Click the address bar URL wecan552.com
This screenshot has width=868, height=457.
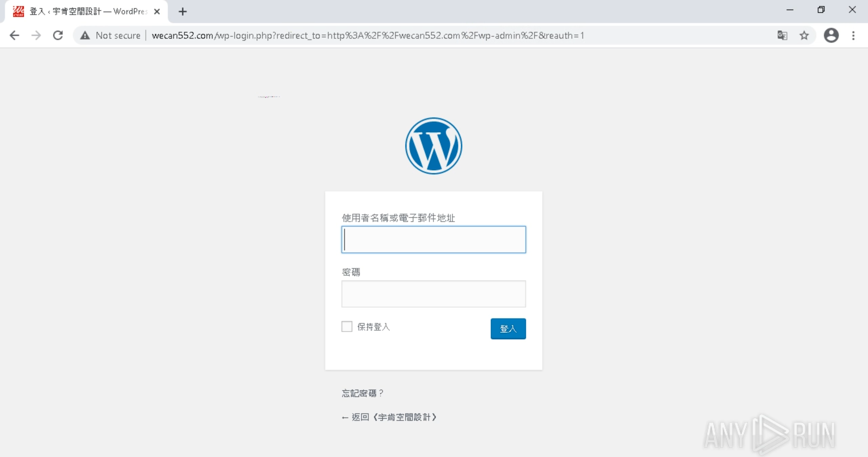367,35
